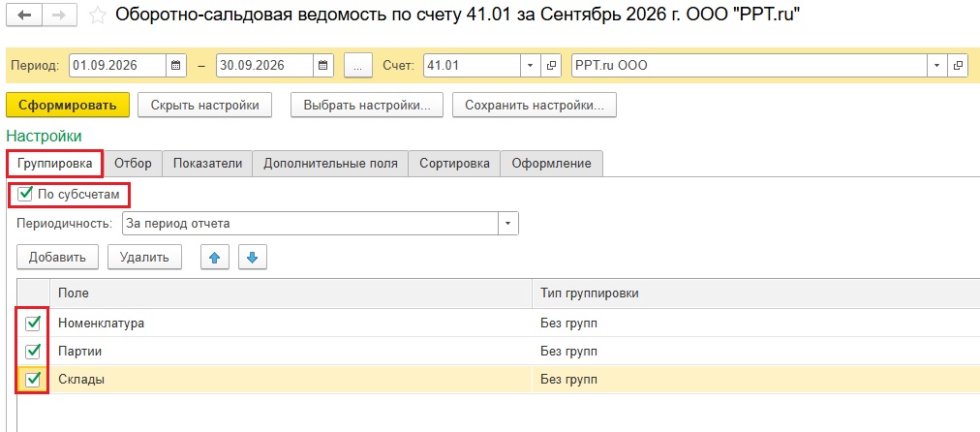
Task: Toggle the По субсчетам checkbox
Action: (x=25, y=195)
